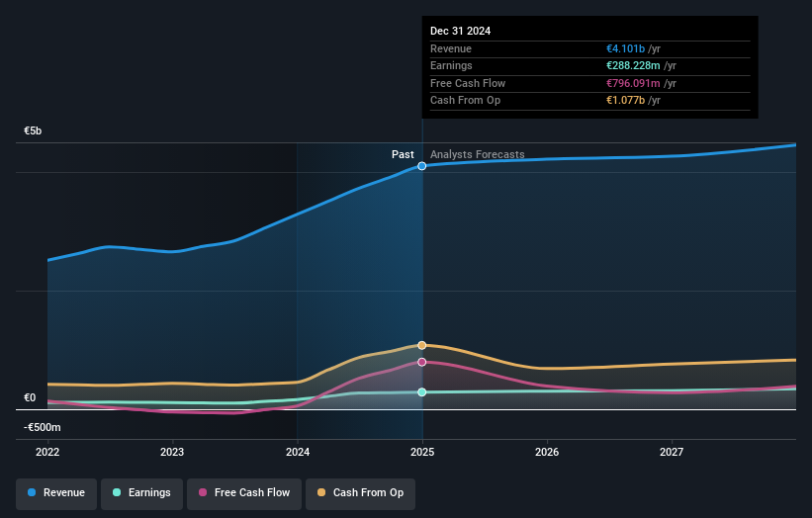812x518 pixels.
Task: Select the Revenue data point at 2025
Action: tap(422, 166)
